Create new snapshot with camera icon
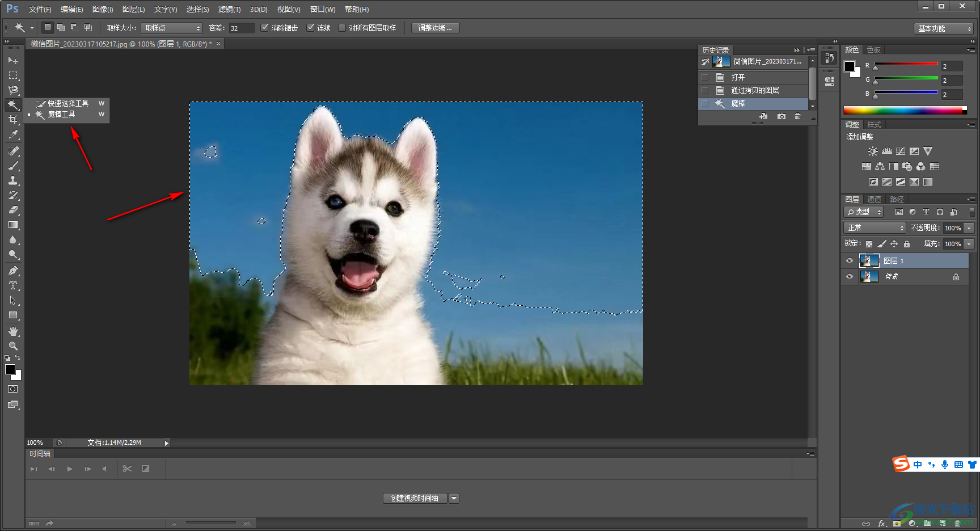980x531 pixels. coord(782,116)
